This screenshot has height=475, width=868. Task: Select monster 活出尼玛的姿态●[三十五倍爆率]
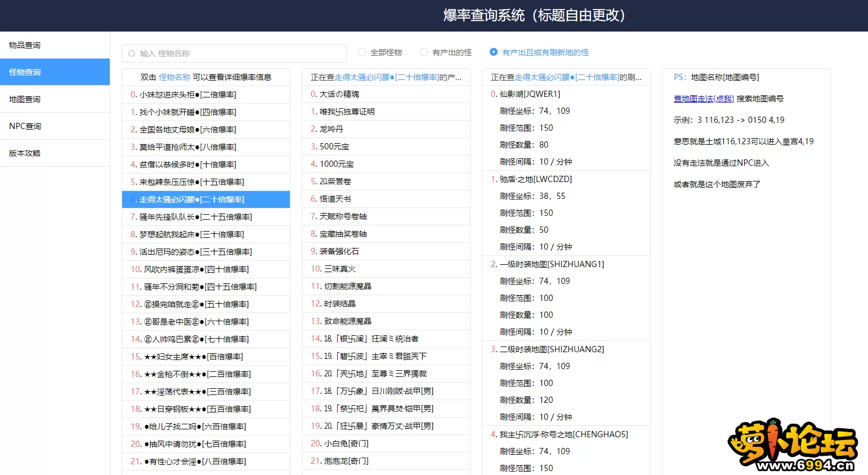tap(206, 252)
